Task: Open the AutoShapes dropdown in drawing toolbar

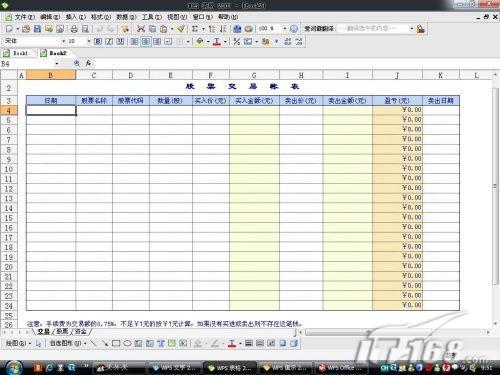Action: tap(68, 343)
